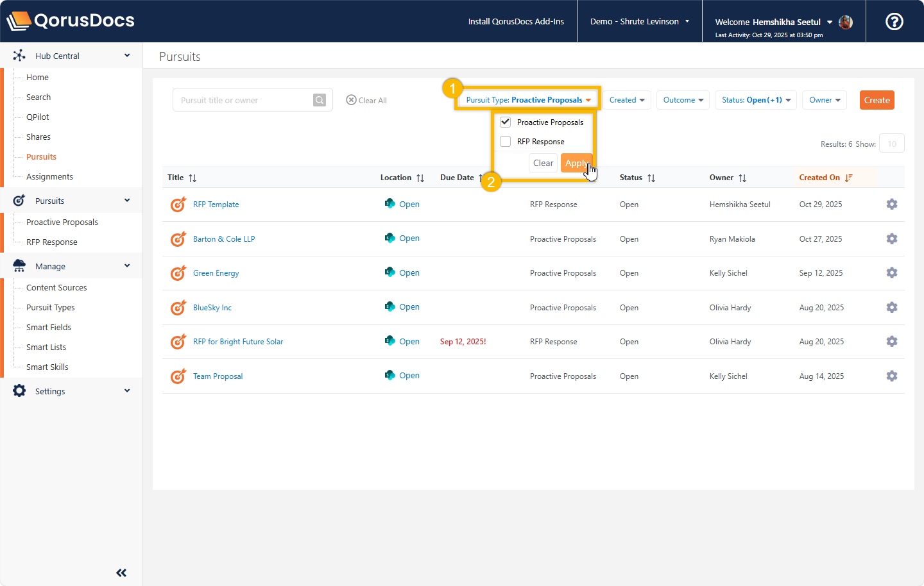Screen dimensions: 924x586
Task: Click the pursuit target icon beside BlueSky Inc
Action: [178, 308]
